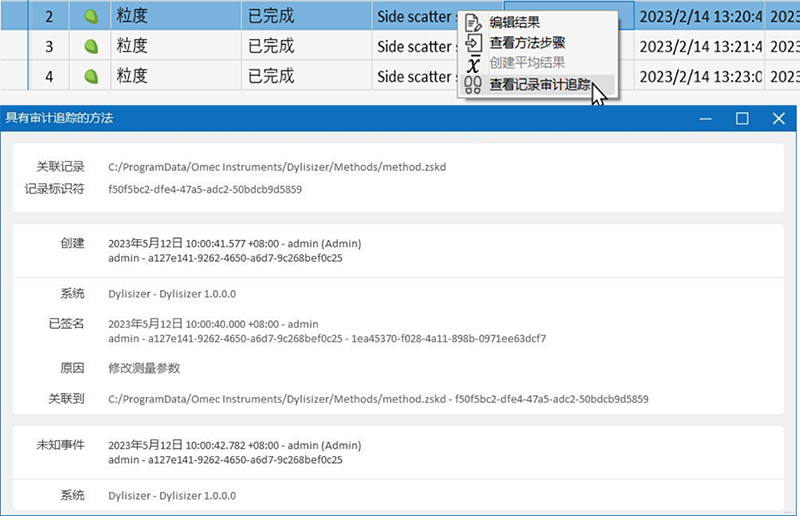
Task: Click 已完成 status in row 4
Action: tap(307, 76)
